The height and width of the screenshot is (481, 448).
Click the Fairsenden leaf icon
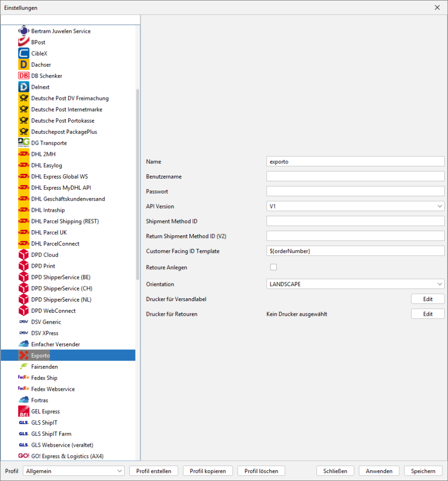(24, 366)
